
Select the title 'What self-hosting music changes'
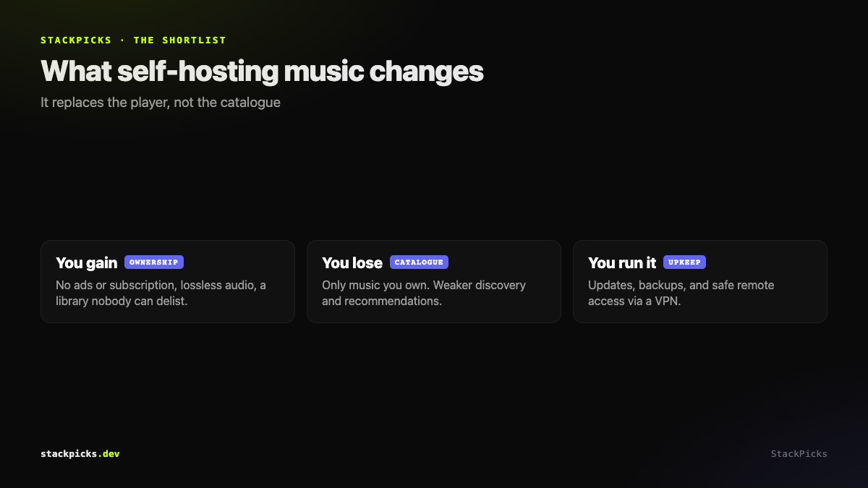point(262,72)
